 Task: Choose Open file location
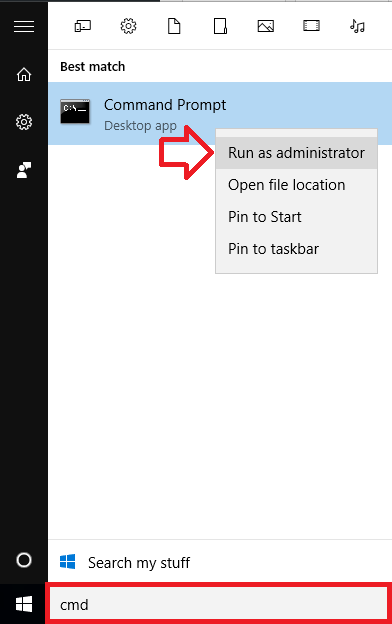[296, 185]
